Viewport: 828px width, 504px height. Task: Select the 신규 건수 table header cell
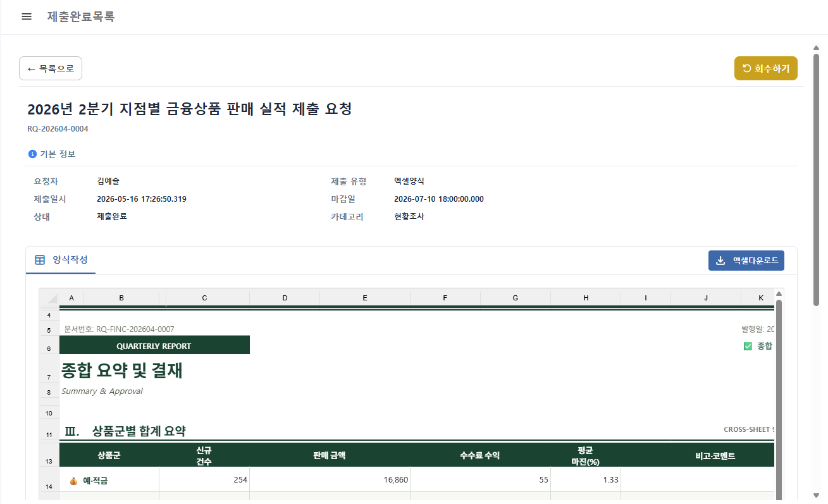204,455
